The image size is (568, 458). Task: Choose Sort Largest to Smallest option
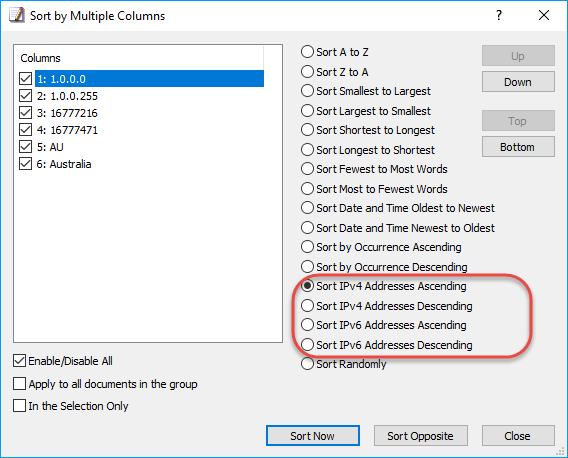click(307, 111)
